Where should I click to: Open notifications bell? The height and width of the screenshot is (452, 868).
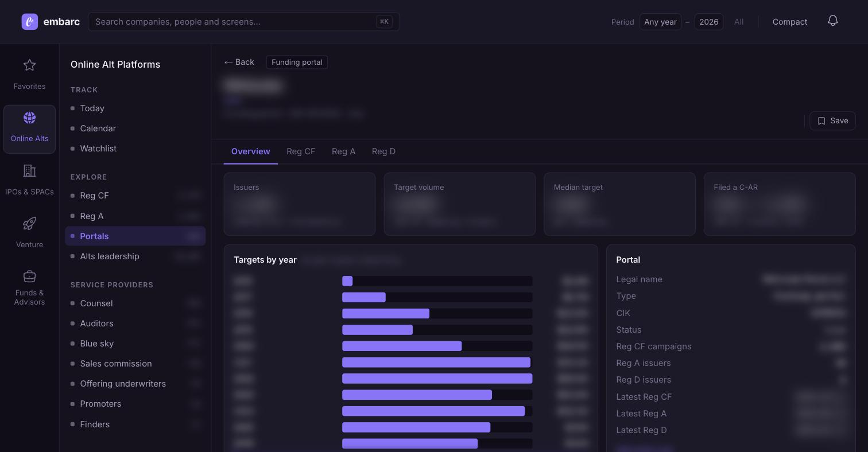pyautogui.click(x=833, y=21)
